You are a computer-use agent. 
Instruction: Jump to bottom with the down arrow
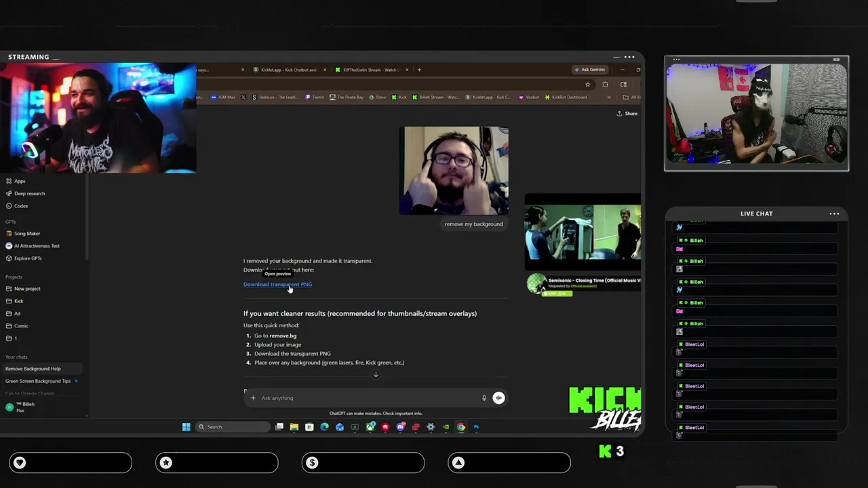[376, 374]
